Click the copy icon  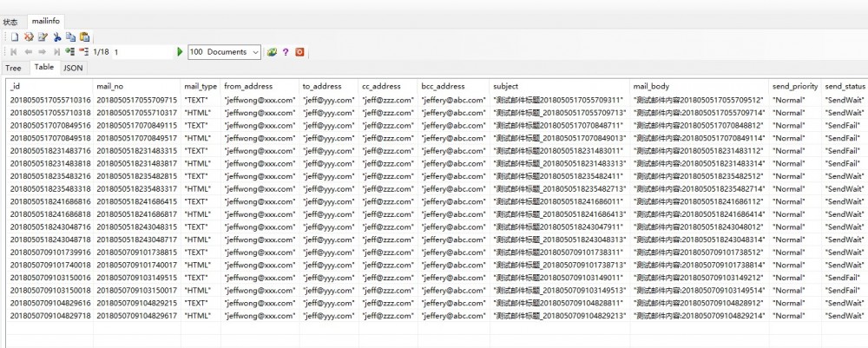[x=70, y=37]
